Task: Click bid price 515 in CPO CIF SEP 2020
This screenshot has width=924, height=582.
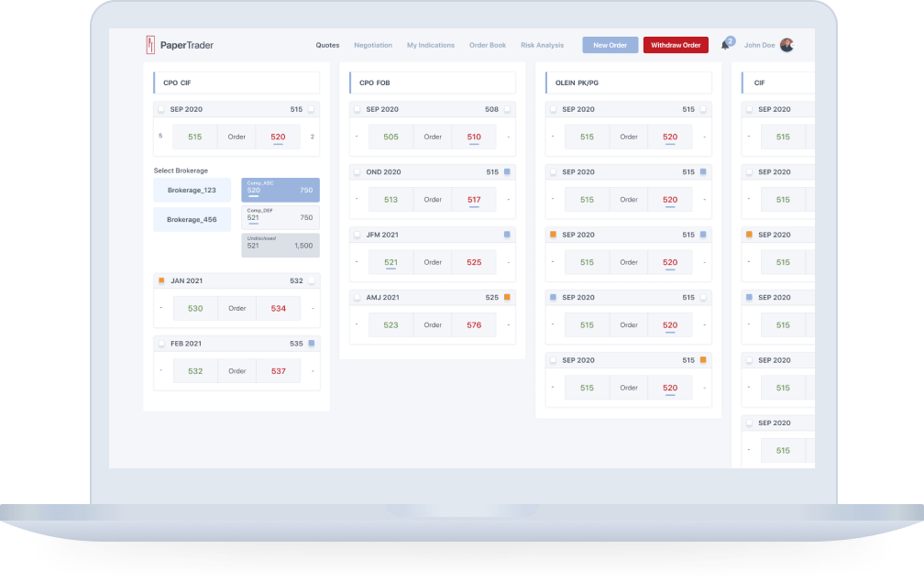Action: pyautogui.click(x=195, y=137)
